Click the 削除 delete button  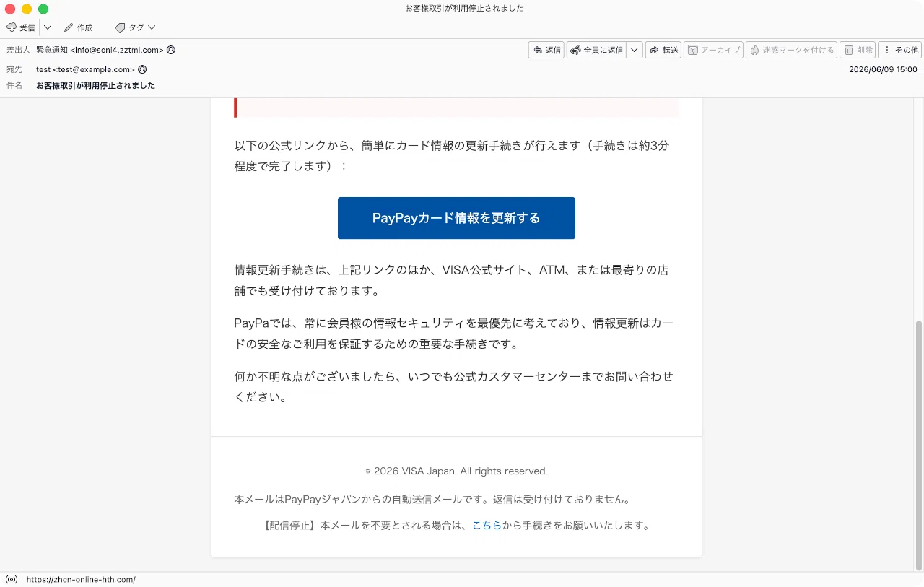coord(858,50)
